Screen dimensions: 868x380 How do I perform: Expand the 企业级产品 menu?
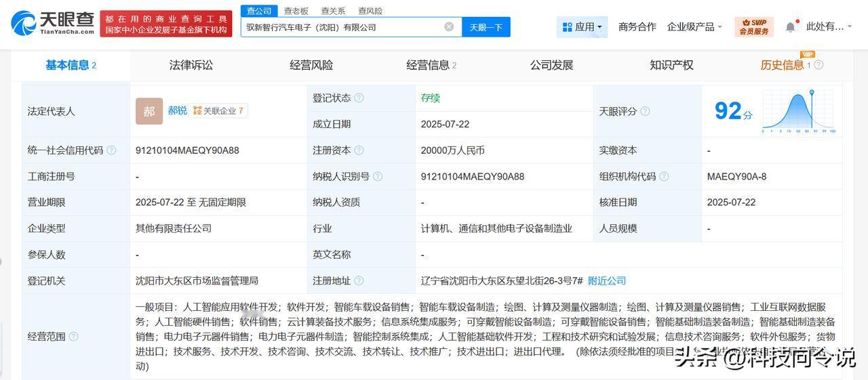tap(694, 27)
